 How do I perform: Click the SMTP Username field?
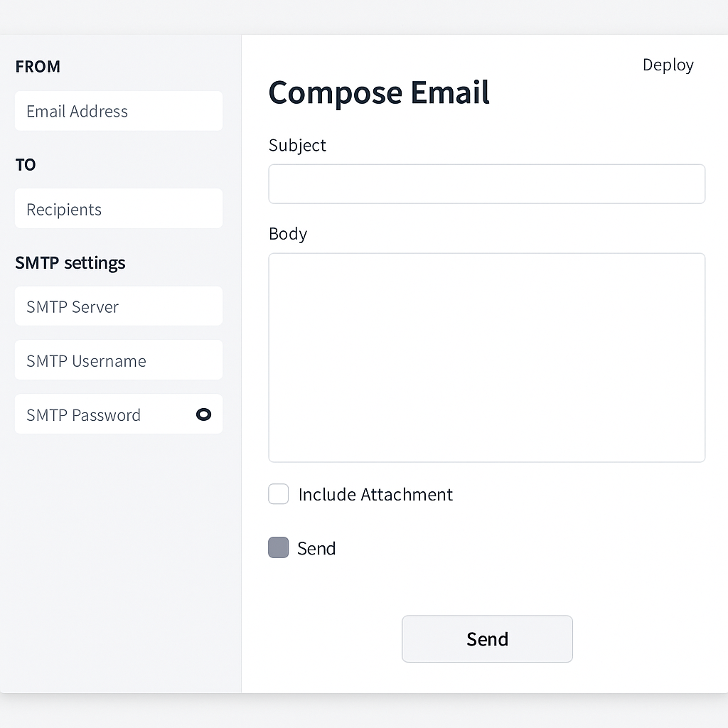tap(118, 360)
